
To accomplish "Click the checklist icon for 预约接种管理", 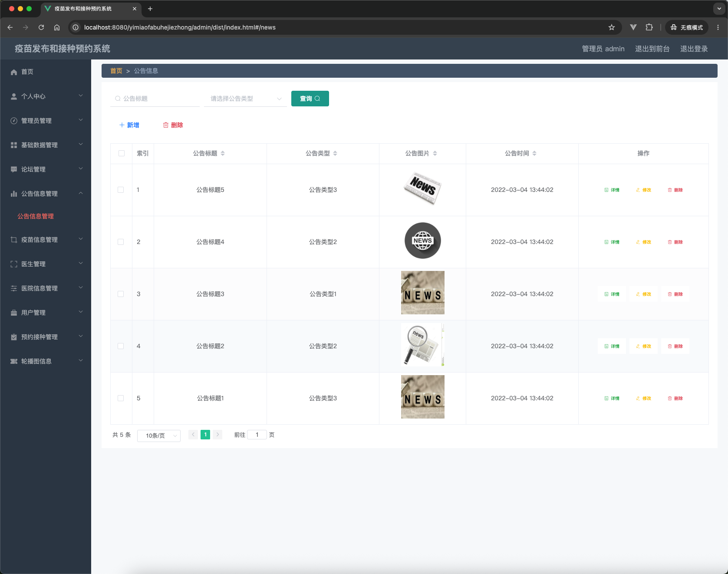I will coord(14,337).
